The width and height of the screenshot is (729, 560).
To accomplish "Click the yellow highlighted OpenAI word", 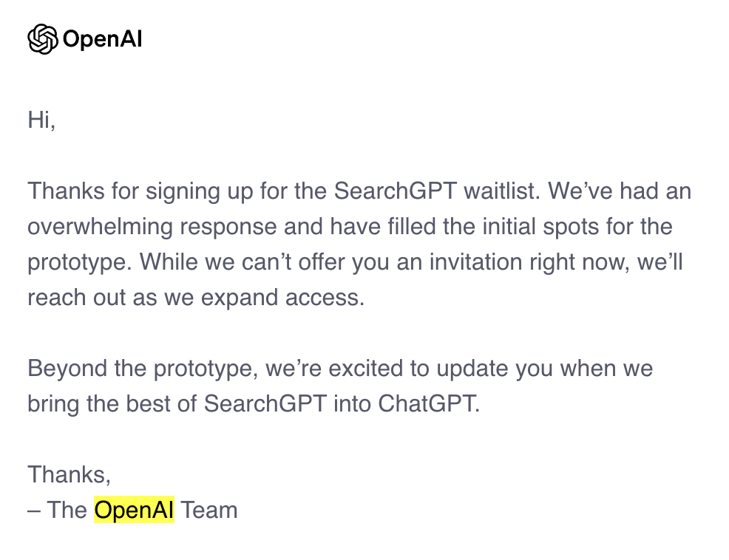I will (134, 510).
